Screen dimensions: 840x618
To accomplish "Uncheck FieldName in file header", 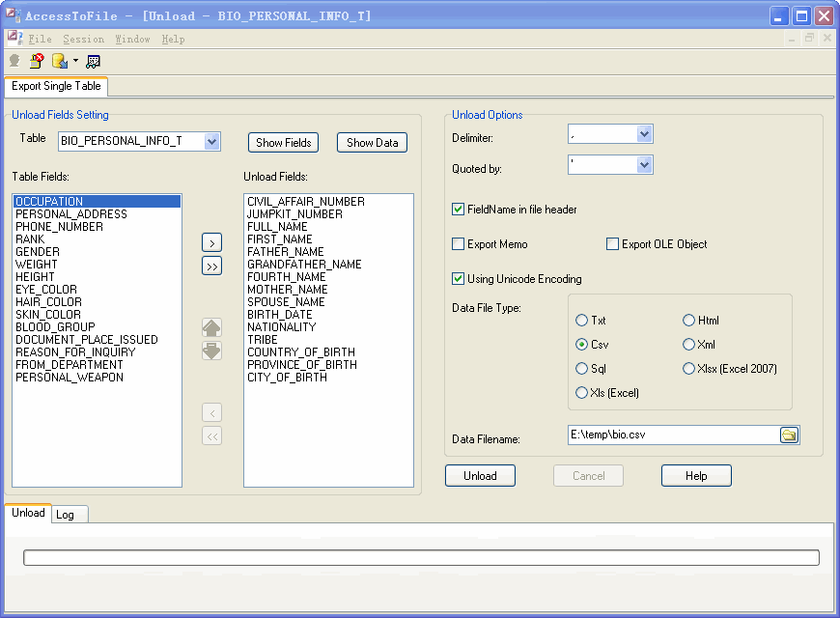I will (x=458, y=209).
